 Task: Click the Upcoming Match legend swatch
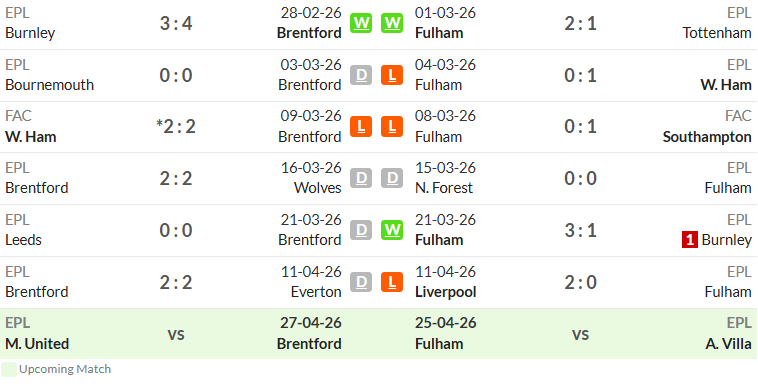[9, 369]
